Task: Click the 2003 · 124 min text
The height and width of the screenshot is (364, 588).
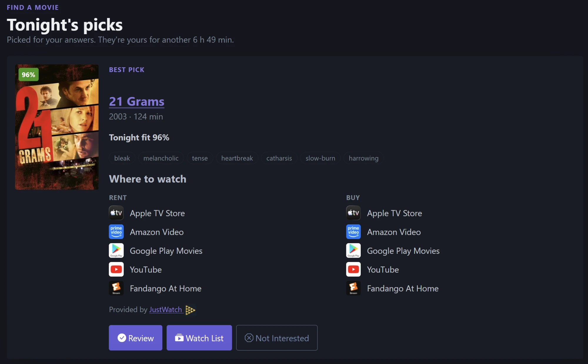Action: pyautogui.click(x=136, y=117)
